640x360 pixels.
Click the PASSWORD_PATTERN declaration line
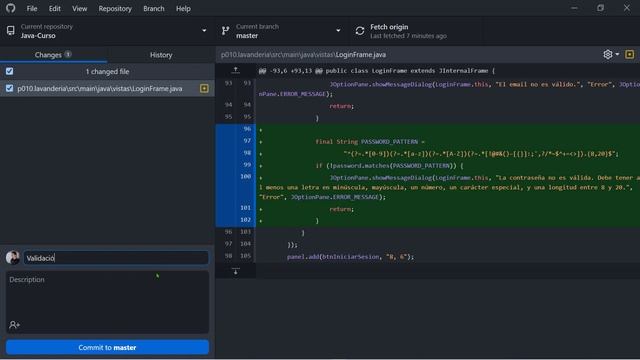click(370, 142)
